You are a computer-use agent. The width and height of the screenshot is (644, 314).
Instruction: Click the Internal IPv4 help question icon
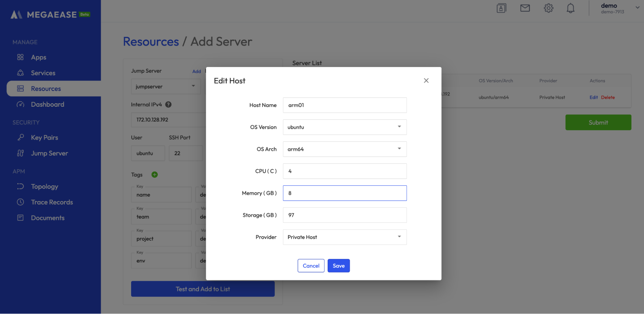(x=168, y=104)
